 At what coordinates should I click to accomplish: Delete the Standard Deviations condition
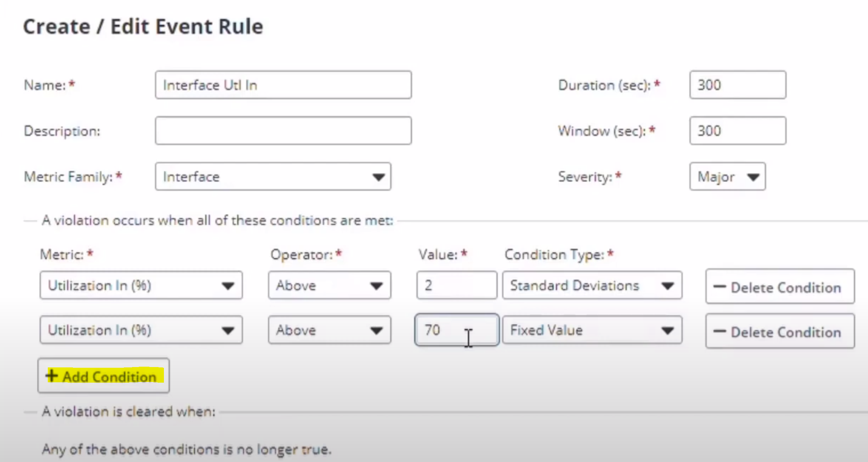tap(780, 287)
